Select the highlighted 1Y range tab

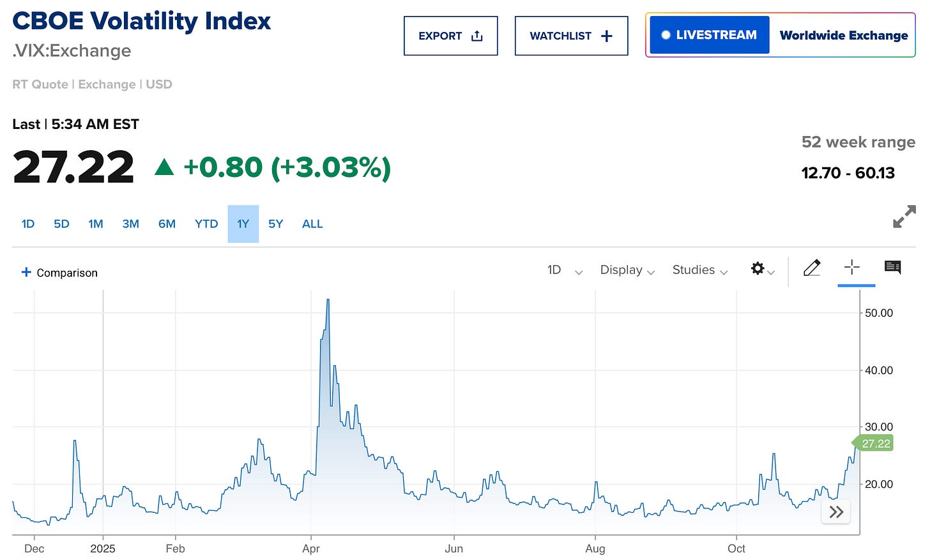243,224
